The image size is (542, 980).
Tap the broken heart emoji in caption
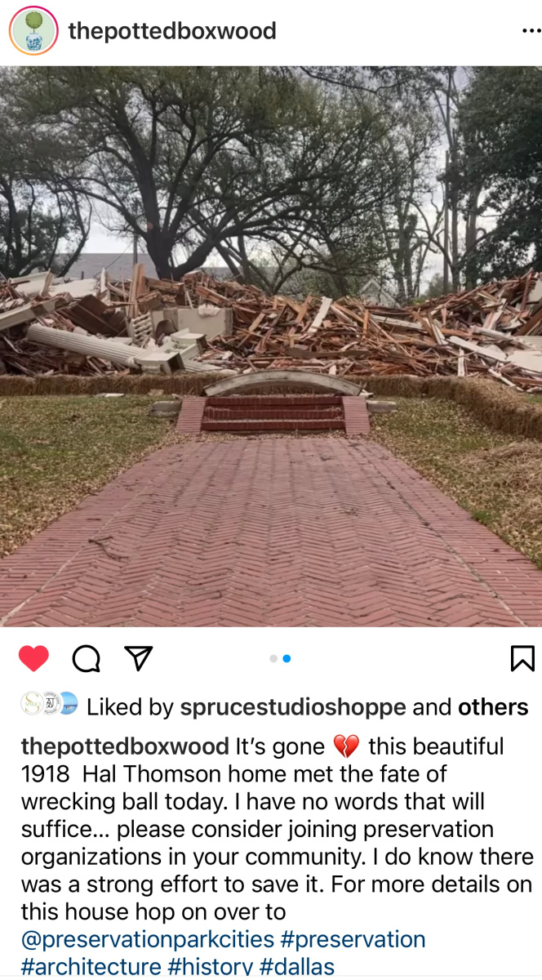(x=346, y=746)
